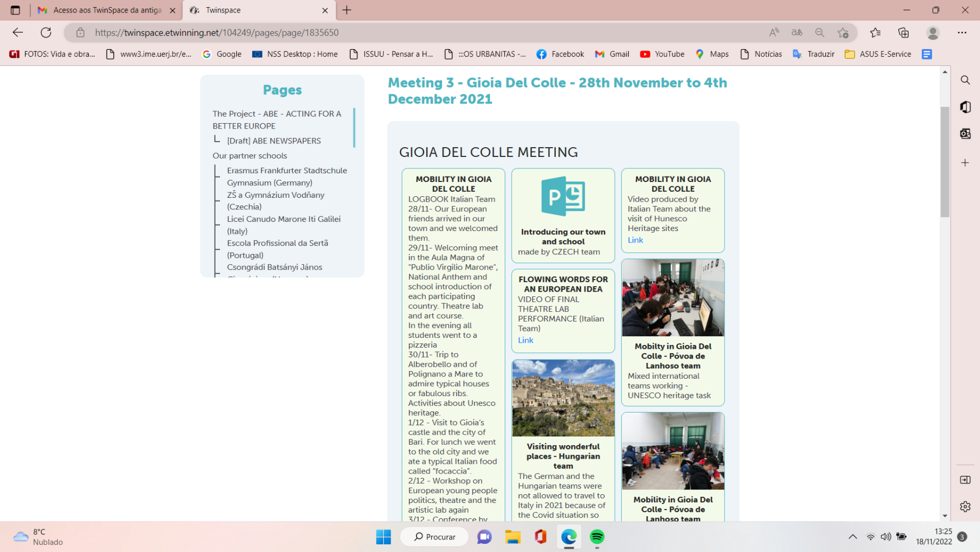Open the tab actions menu icon
This screenshot has width=980, height=552.
(x=15, y=10)
